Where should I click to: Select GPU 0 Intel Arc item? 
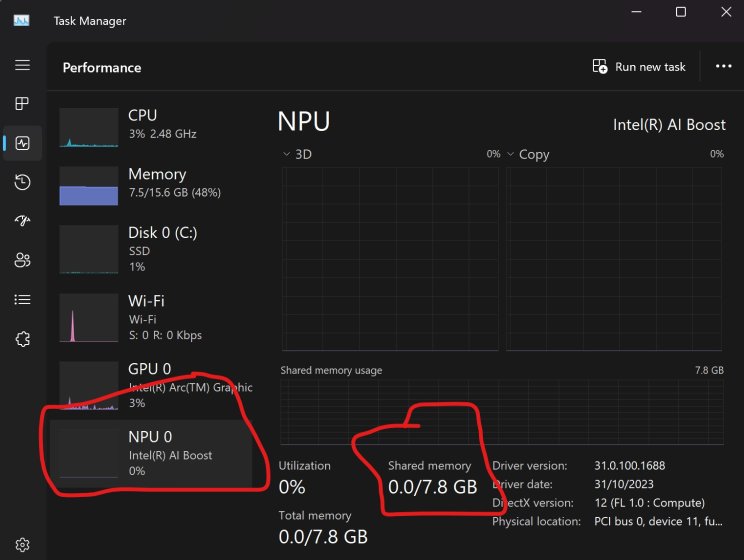pos(155,384)
